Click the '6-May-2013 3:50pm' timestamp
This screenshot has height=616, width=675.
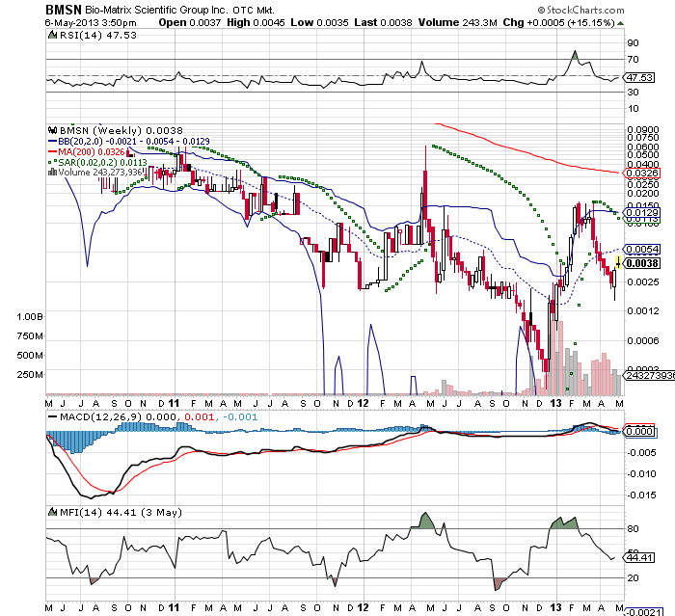point(91,23)
